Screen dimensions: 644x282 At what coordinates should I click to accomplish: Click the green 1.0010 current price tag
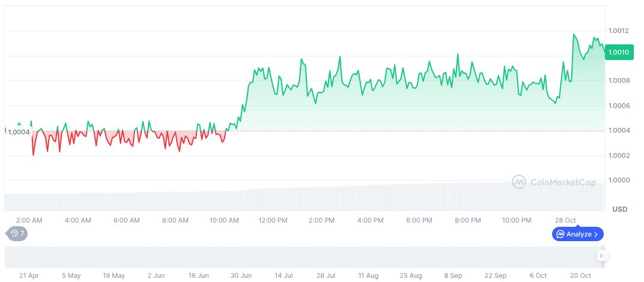[618, 53]
